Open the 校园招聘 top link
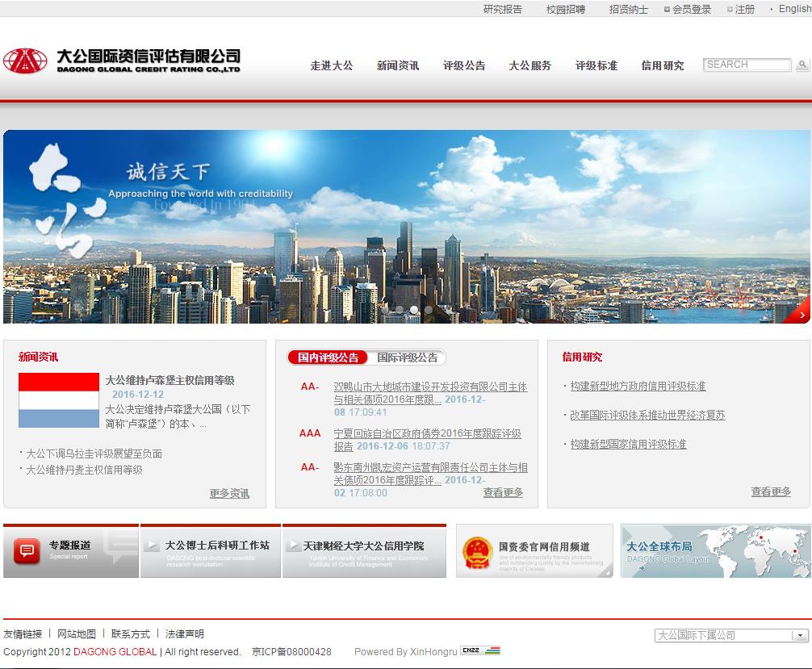This screenshot has height=669, width=812. [566, 10]
